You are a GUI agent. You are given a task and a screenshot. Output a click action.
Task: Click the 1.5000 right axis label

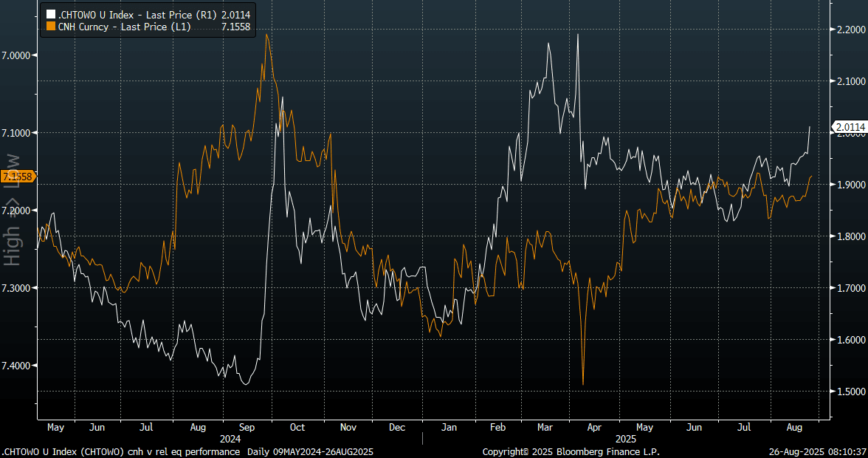click(x=851, y=392)
